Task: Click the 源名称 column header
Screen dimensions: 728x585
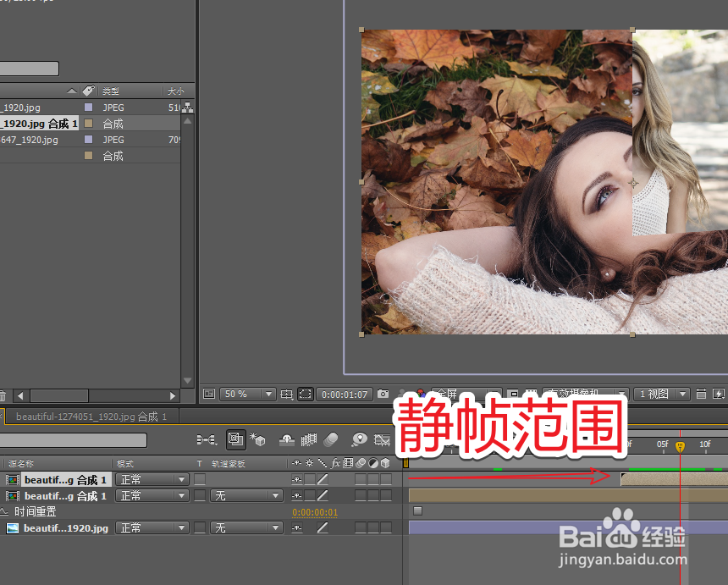Action: point(21,463)
